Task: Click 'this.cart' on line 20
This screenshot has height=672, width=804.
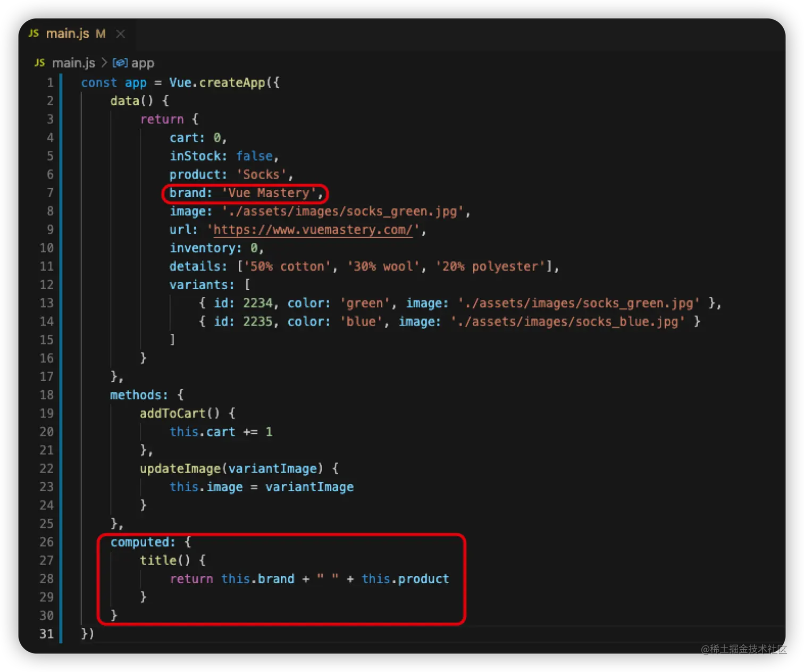Action: tap(202, 432)
